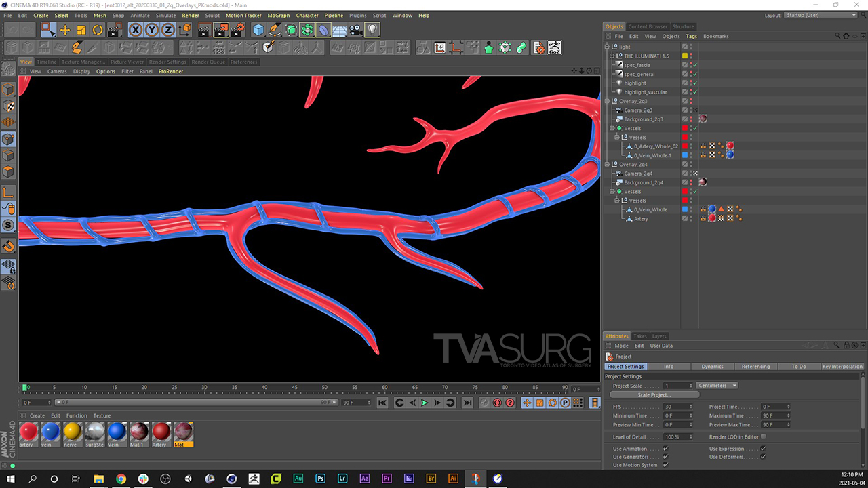Screen dimensions: 868x488
Task: Open the Camera object icon
Action: click(355, 30)
